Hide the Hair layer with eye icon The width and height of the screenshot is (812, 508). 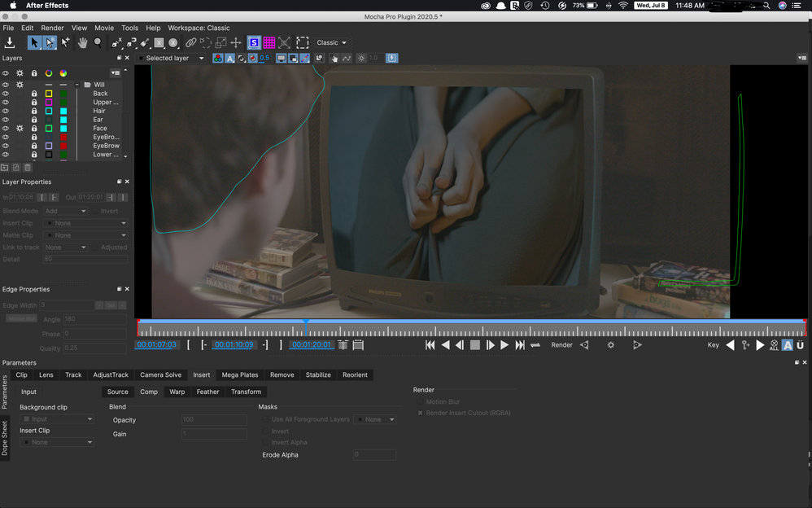(x=5, y=112)
